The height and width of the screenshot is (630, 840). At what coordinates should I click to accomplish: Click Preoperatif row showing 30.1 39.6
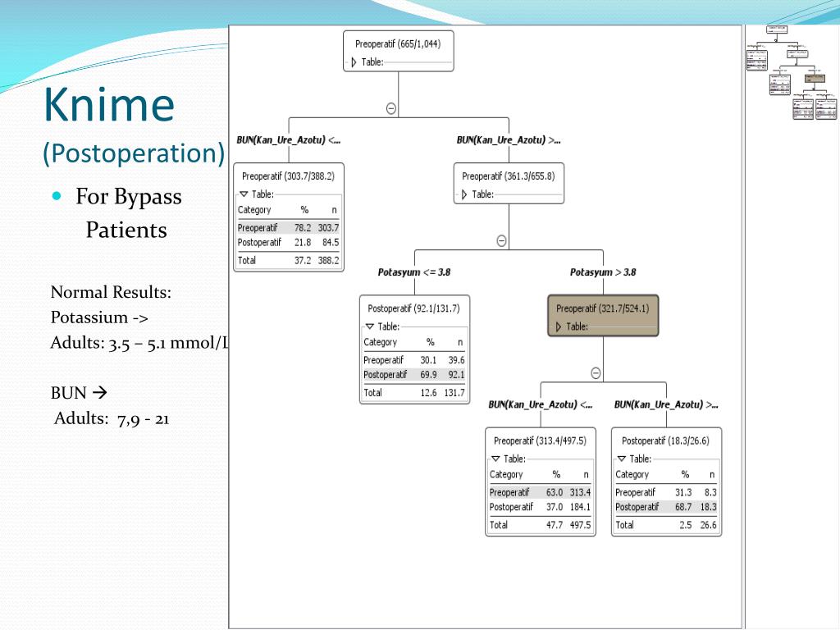point(414,360)
